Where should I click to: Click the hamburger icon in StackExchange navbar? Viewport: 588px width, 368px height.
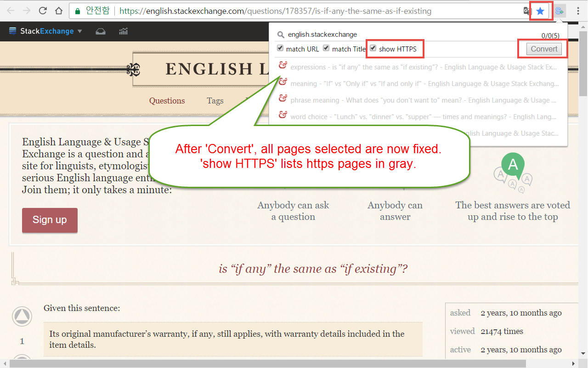click(13, 31)
